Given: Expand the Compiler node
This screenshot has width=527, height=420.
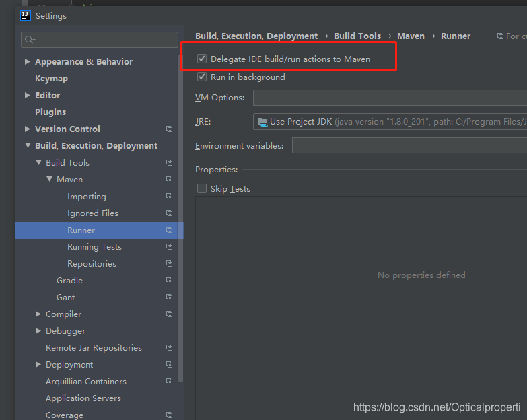Looking at the screenshot, I should click(38, 314).
